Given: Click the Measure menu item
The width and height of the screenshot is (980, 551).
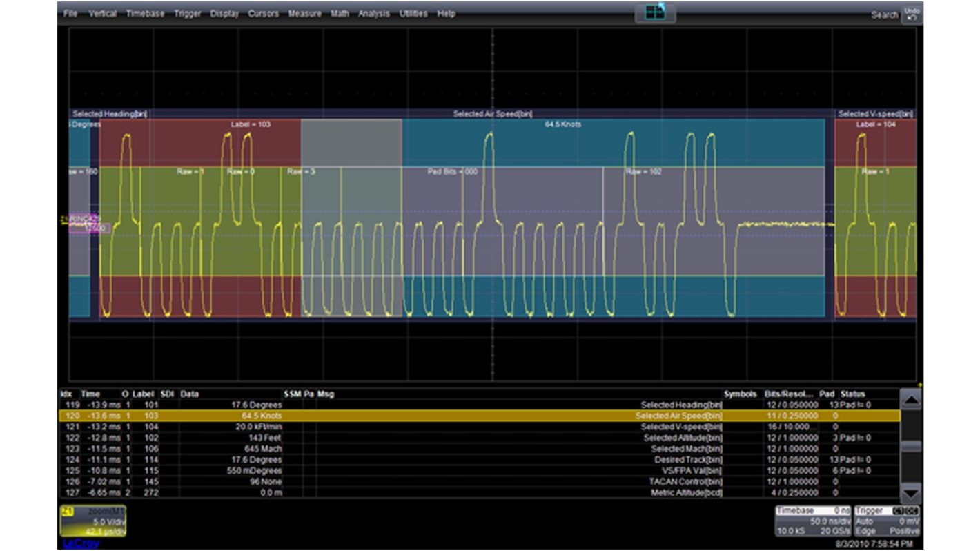Looking at the screenshot, I should 305,13.
